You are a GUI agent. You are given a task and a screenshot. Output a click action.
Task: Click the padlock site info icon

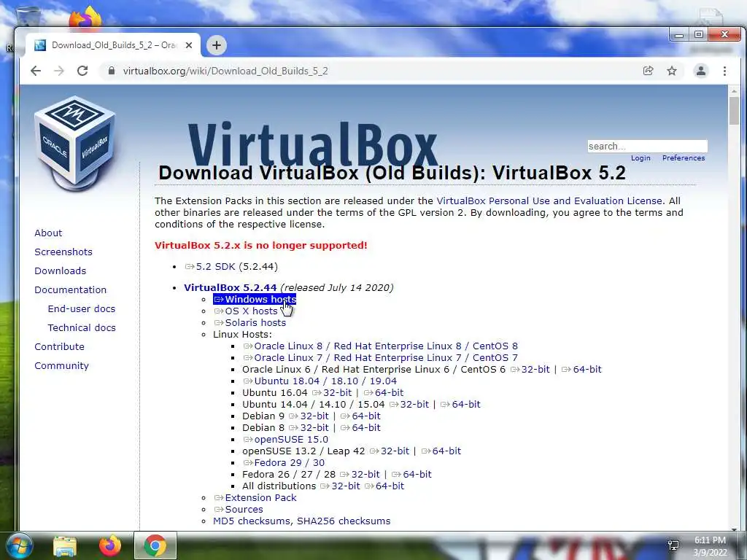112,71
